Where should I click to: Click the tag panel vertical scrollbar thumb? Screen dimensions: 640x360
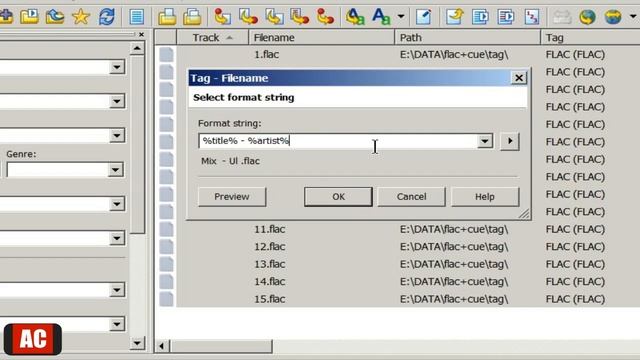[x=138, y=145]
